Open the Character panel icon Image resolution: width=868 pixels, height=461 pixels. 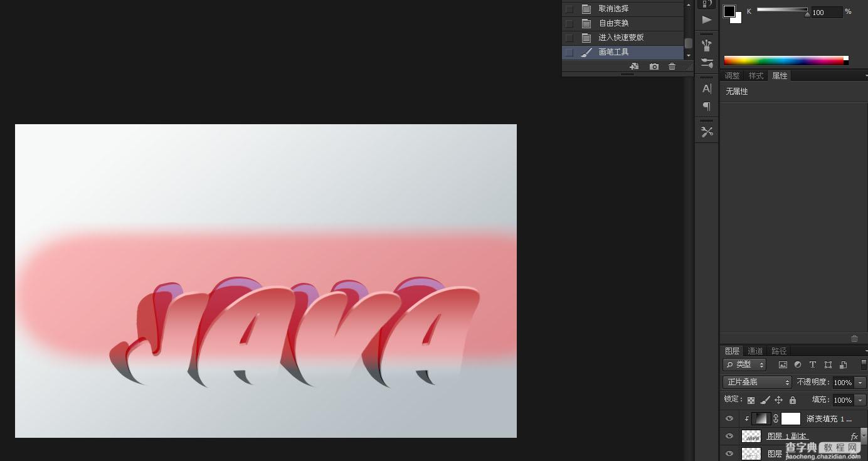(707, 88)
